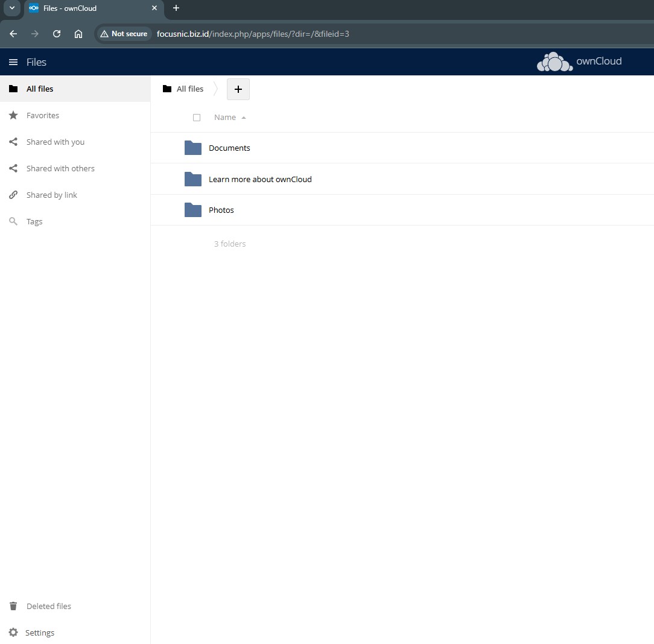The width and height of the screenshot is (654, 644).
Task: Click the ownCloud logo
Action: [x=579, y=62]
